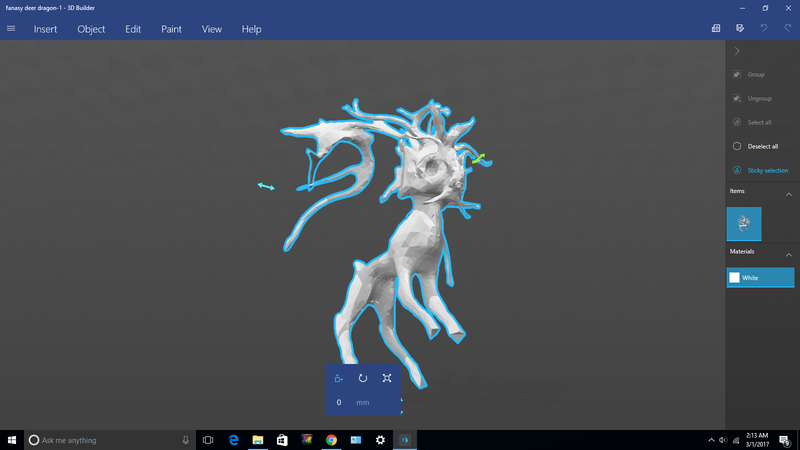The height and width of the screenshot is (450, 800).
Task: Show hidden system tray icons
Action: [x=711, y=440]
